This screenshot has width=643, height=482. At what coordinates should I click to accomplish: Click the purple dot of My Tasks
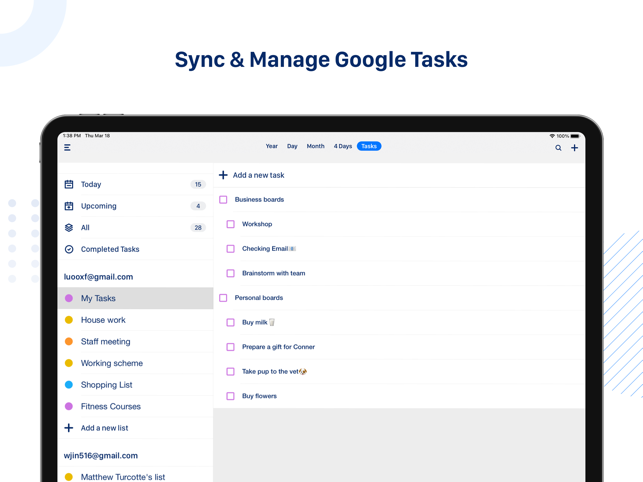point(69,298)
